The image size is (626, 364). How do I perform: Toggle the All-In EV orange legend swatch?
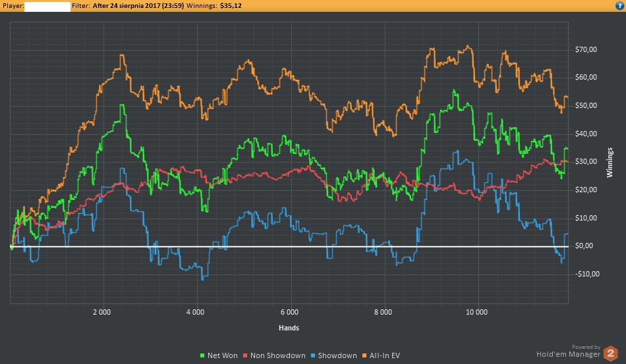tap(364, 355)
